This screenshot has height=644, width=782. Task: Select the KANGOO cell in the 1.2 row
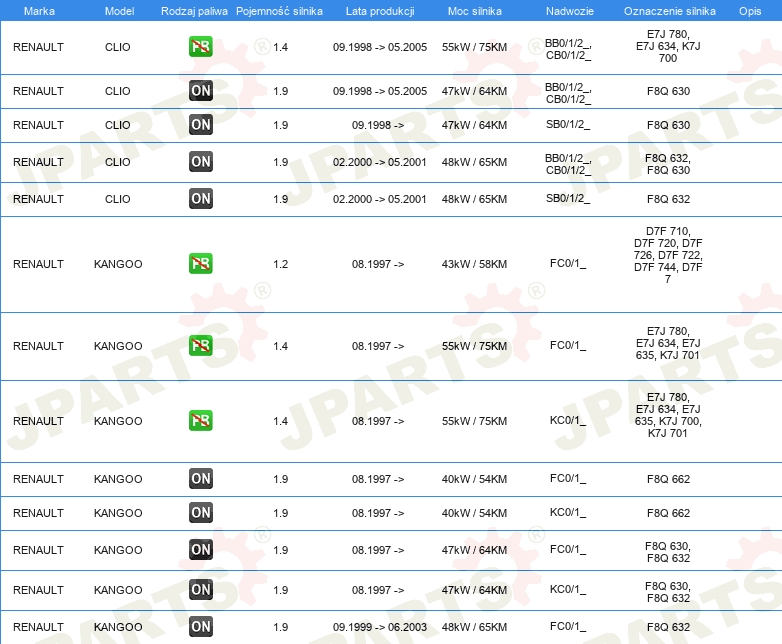tap(118, 264)
